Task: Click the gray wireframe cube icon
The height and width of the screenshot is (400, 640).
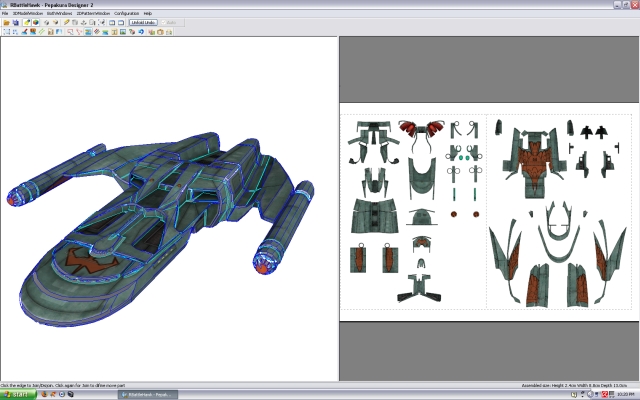Action: [x=47, y=22]
